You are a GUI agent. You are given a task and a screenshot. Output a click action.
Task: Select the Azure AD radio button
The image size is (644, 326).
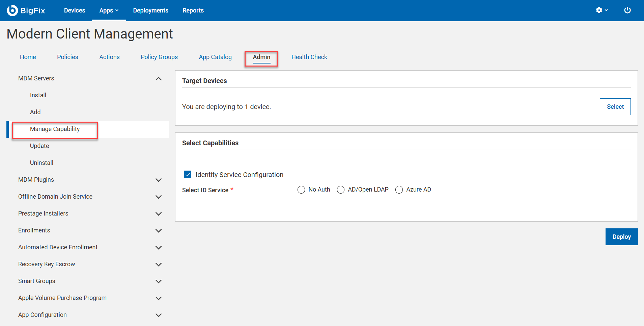pyautogui.click(x=399, y=190)
